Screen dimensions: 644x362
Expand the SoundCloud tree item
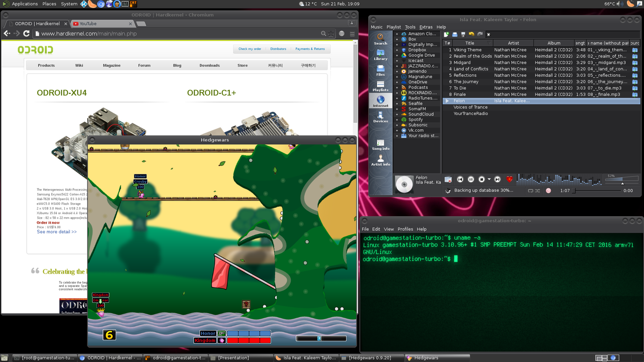pyautogui.click(x=396, y=114)
